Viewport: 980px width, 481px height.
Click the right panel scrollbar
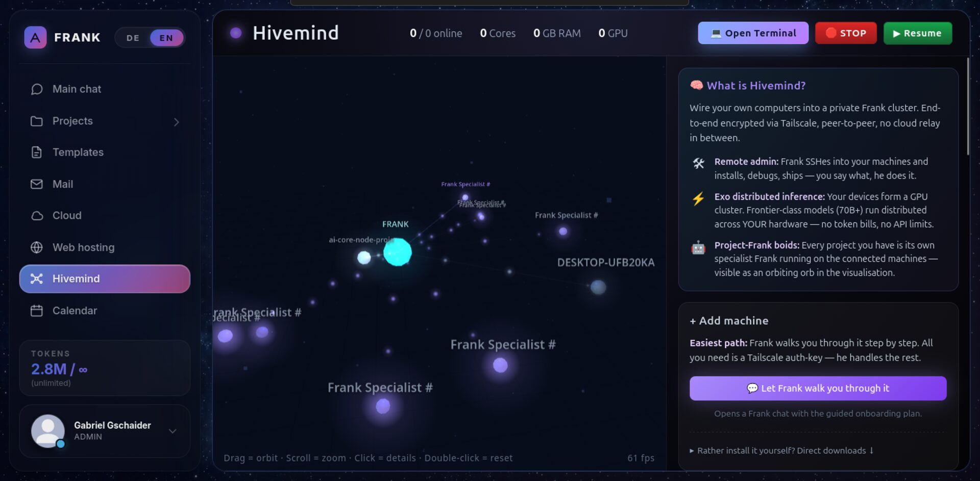click(x=967, y=107)
